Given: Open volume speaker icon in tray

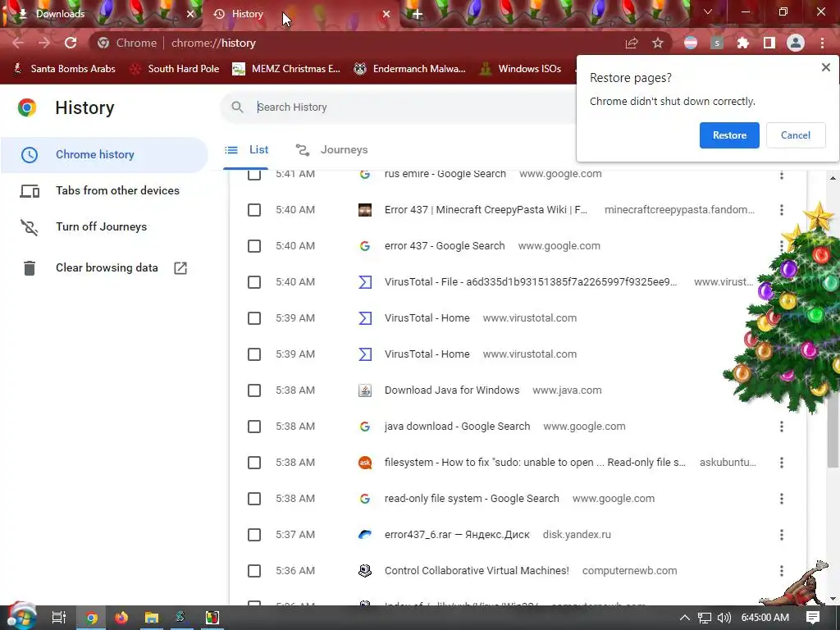Looking at the screenshot, I should [x=724, y=618].
